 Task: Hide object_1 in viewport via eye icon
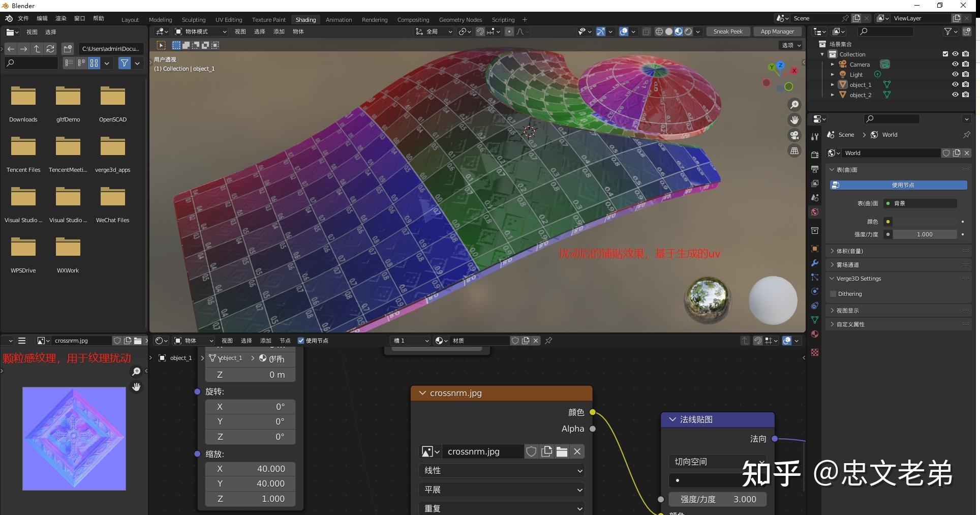(x=955, y=84)
